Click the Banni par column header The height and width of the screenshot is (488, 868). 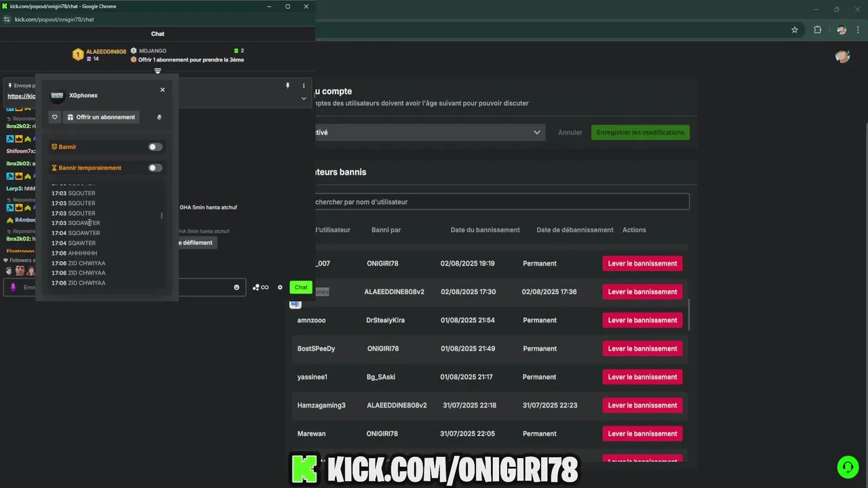pos(386,230)
